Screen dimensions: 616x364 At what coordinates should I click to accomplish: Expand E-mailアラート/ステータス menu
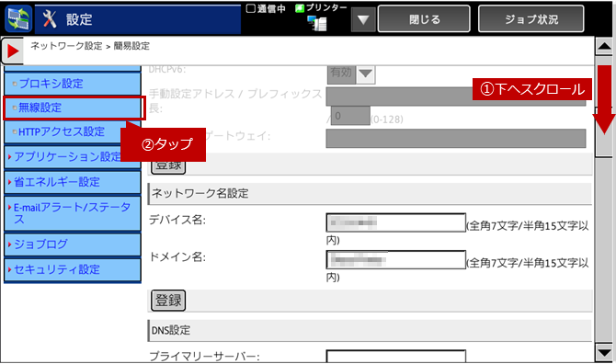pos(73,213)
